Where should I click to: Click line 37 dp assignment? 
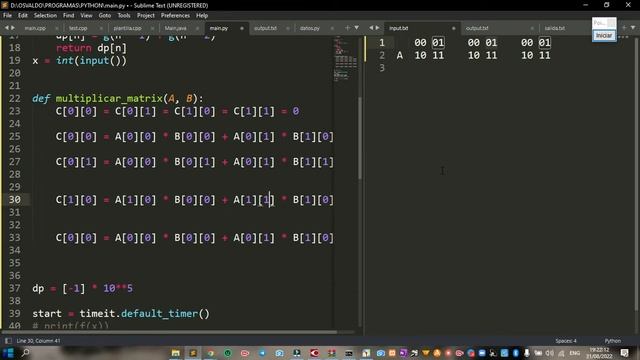coord(82,288)
